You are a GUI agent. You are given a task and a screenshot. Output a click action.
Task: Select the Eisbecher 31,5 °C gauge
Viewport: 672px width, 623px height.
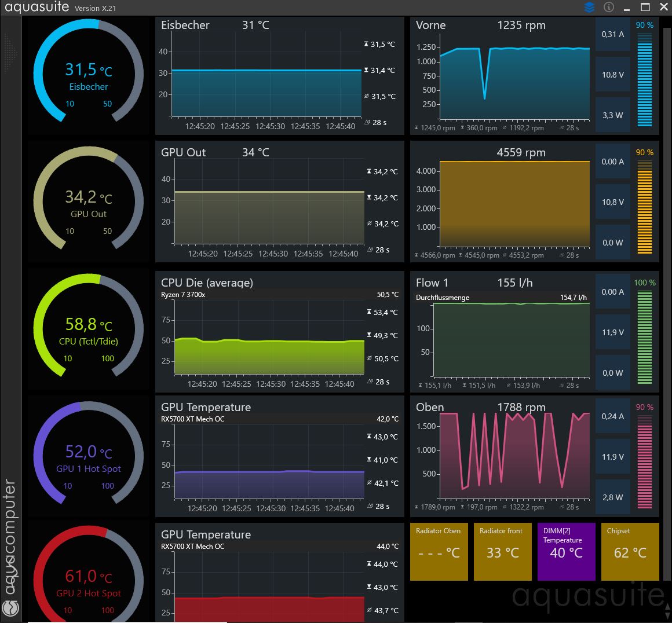pyautogui.click(x=88, y=71)
